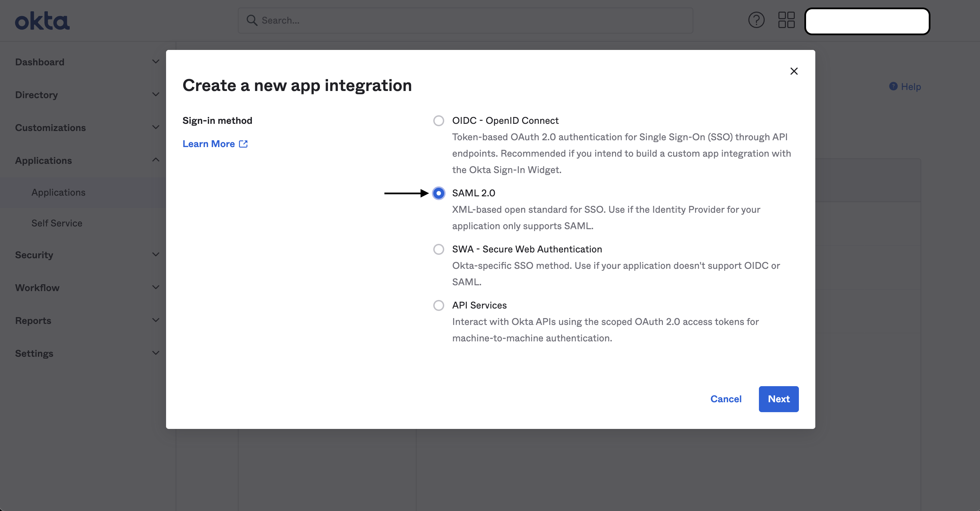980x511 pixels.
Task: Select SAML 2.0 radio button
Action: click(439, 194)
